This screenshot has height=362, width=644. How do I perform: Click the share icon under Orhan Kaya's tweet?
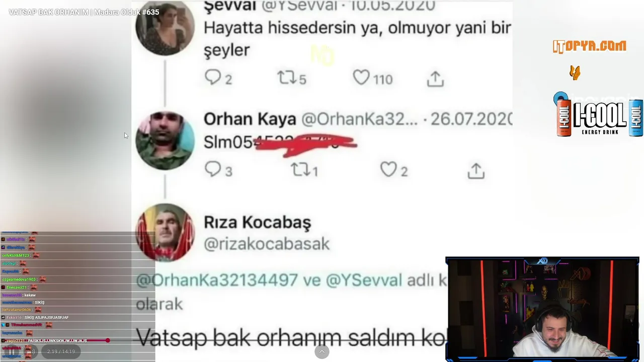[476, 170]
